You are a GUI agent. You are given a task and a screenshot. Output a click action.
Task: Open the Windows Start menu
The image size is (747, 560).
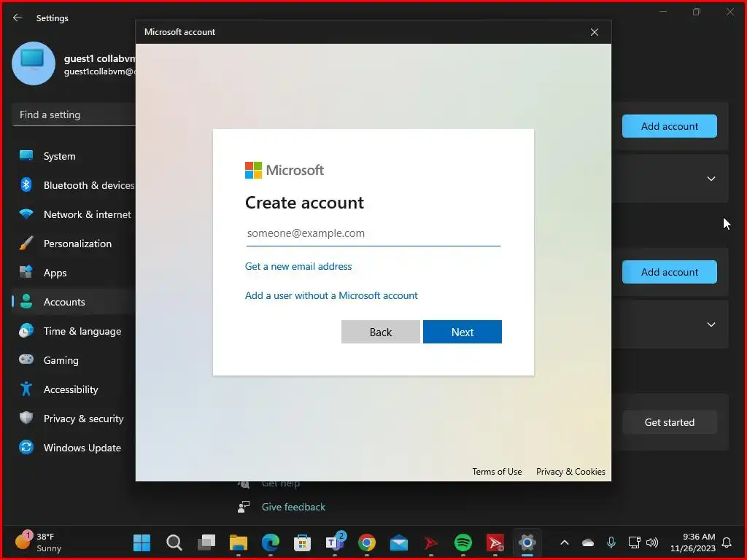[x=142, y=542]
